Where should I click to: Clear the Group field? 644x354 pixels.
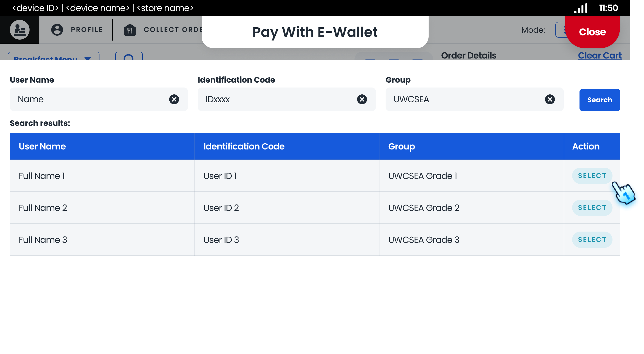pos(549,99)
